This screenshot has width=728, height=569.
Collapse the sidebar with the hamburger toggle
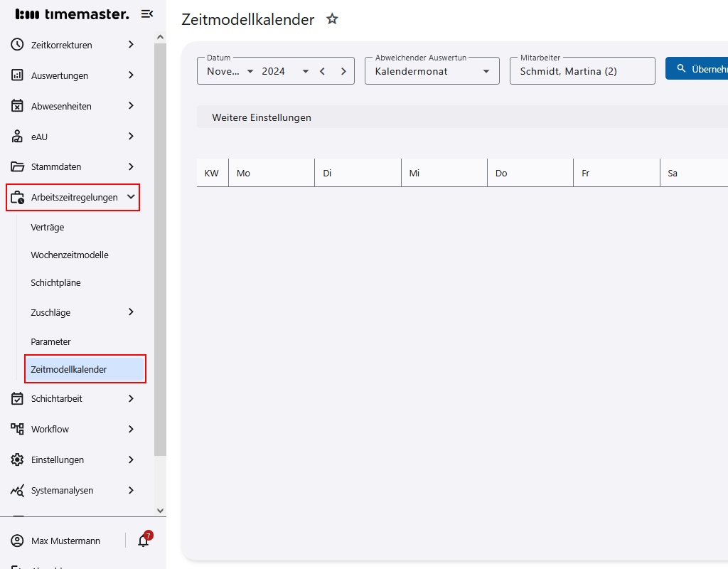[x=147, y=14]
